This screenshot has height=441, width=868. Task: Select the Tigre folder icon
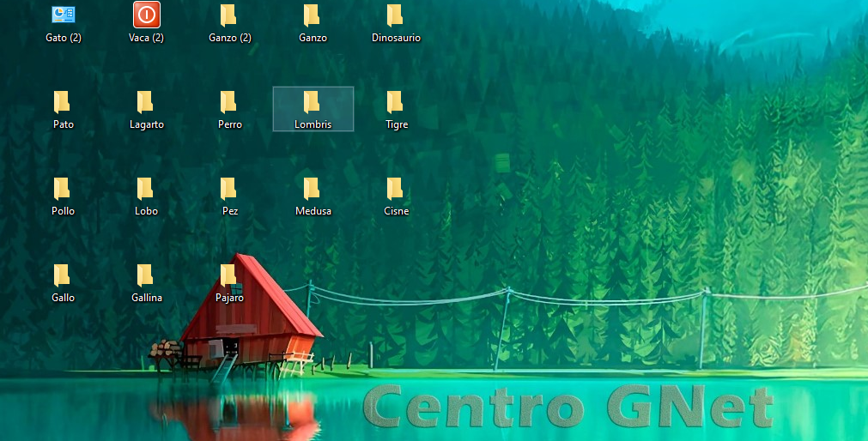[x=394, y=102]
